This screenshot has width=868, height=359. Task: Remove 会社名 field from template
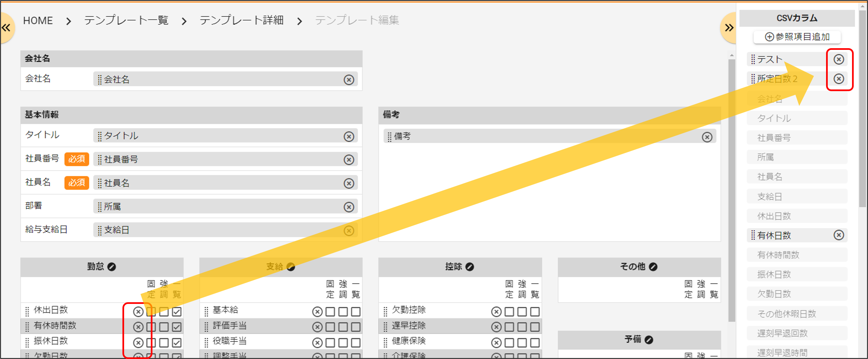[349, 79]
